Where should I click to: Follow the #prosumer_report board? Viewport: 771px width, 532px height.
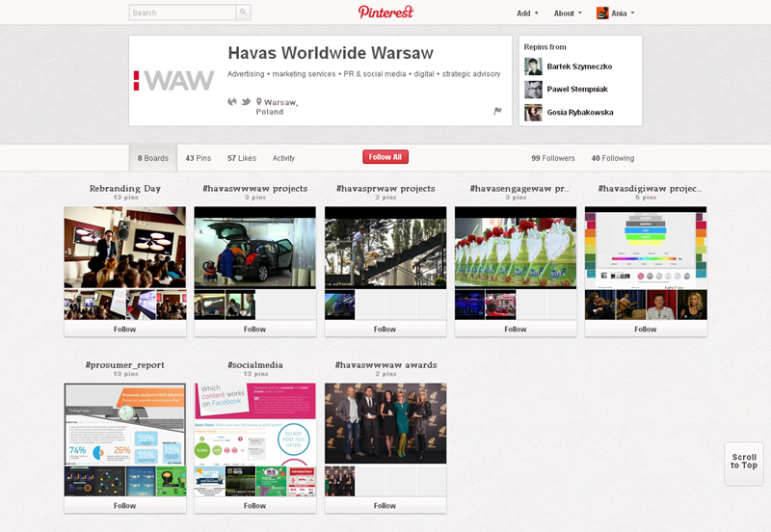pos(124,505)
